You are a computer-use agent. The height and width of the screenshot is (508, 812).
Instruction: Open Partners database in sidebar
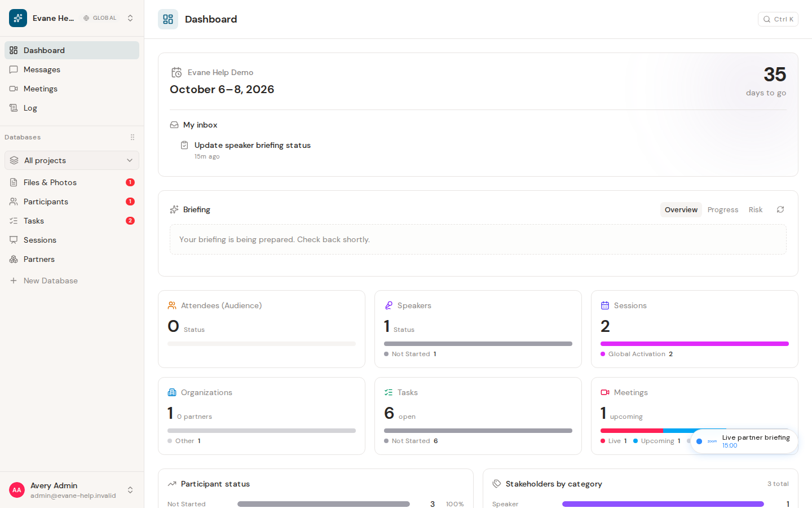(72, 259)
